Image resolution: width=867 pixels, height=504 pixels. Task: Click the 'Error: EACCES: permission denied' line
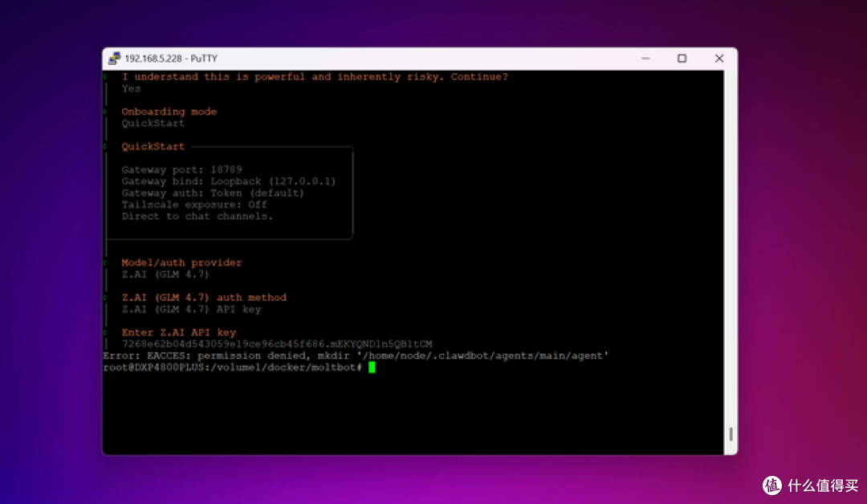click(356, 356)
